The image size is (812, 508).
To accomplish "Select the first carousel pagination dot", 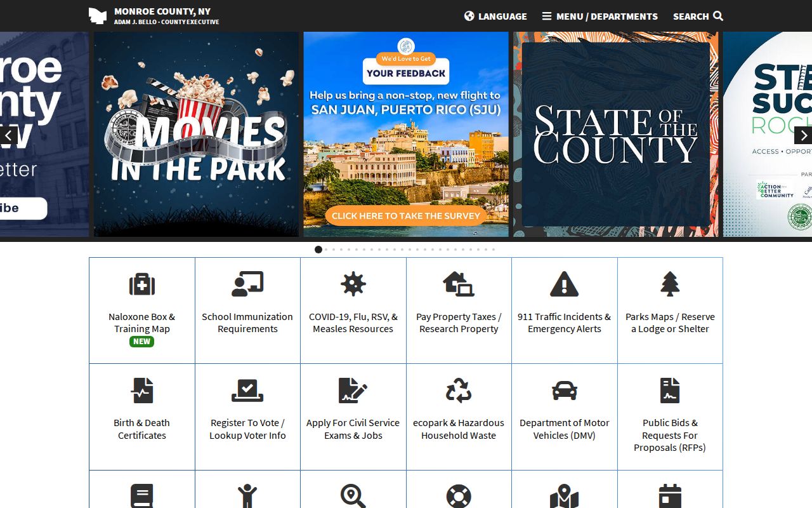I will pos(318,250).
